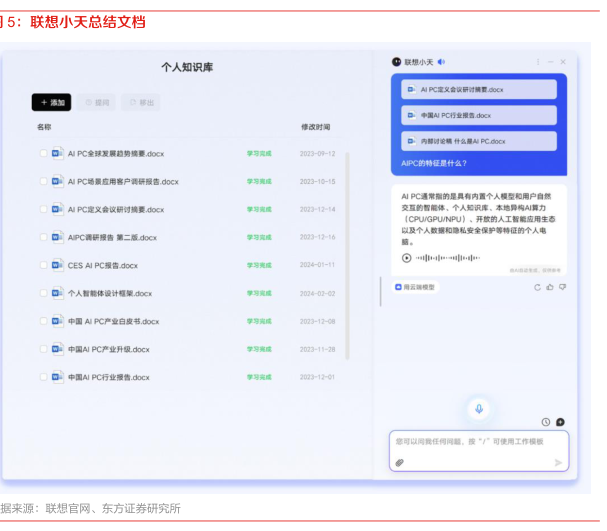Viewport: 607px width, 531px height.
Task: Start a new chat with the bubble icon
Action: [560, 422]
